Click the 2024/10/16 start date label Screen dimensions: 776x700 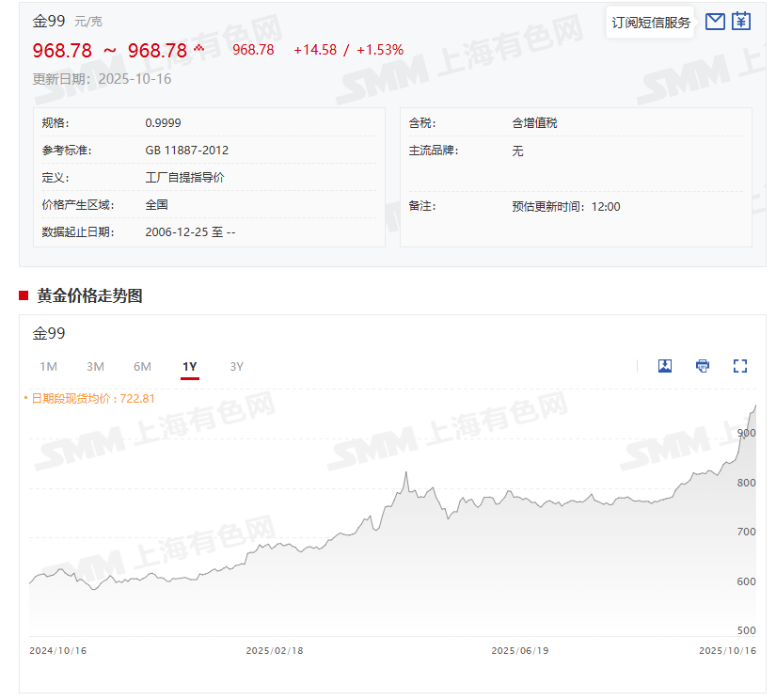[x=58, y=650]
